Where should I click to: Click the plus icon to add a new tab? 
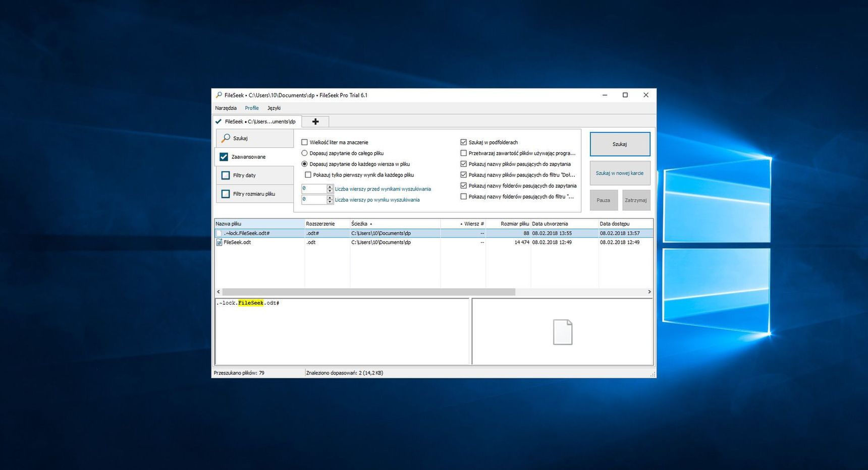pos(315,122)
